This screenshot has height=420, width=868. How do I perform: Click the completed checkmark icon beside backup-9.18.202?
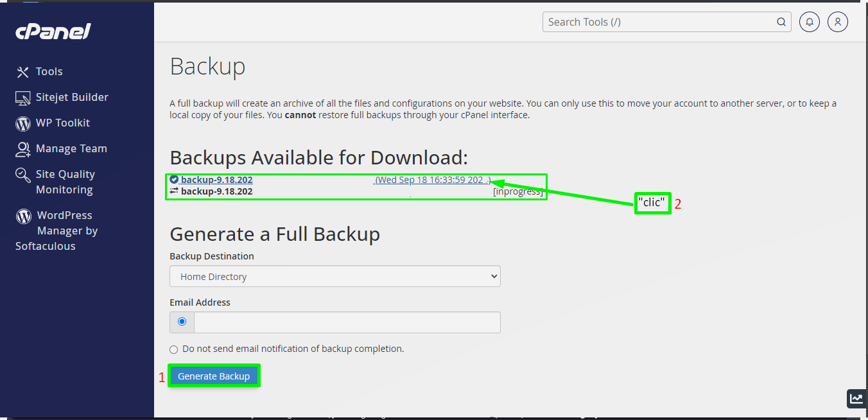[x=174, y=180]
